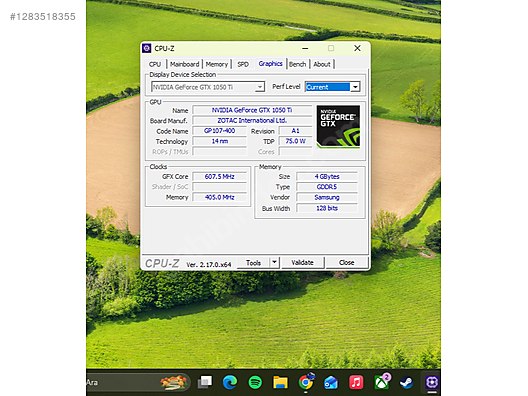Click the 75.0 W TDP value
Image resolution: width=528 pixels, height=396 pixels.
pos(295,141)
